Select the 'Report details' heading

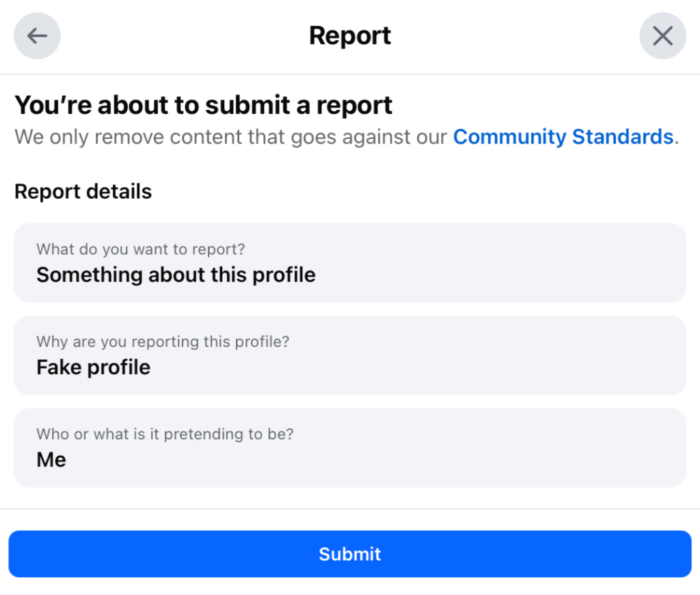(83, 191)
